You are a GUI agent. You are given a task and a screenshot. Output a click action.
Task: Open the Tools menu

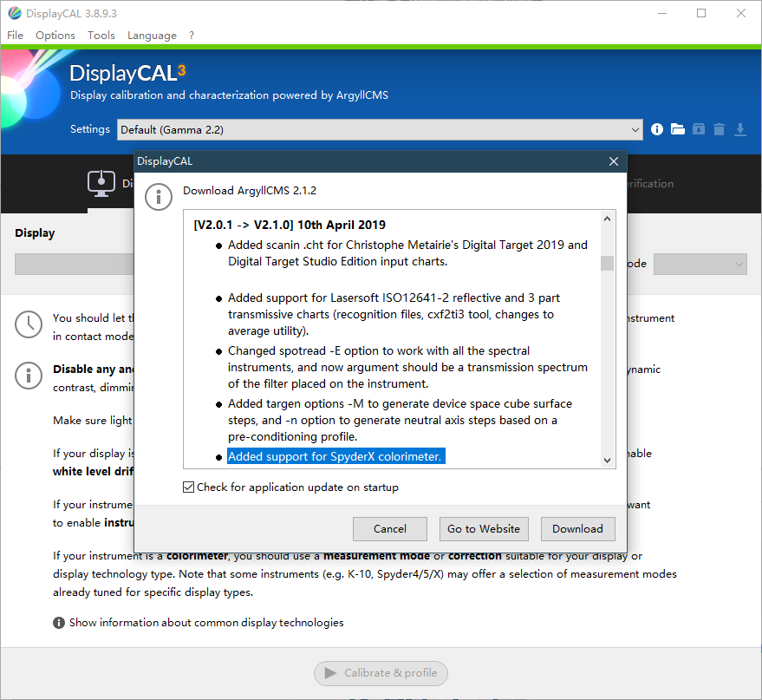coord(101,35)
